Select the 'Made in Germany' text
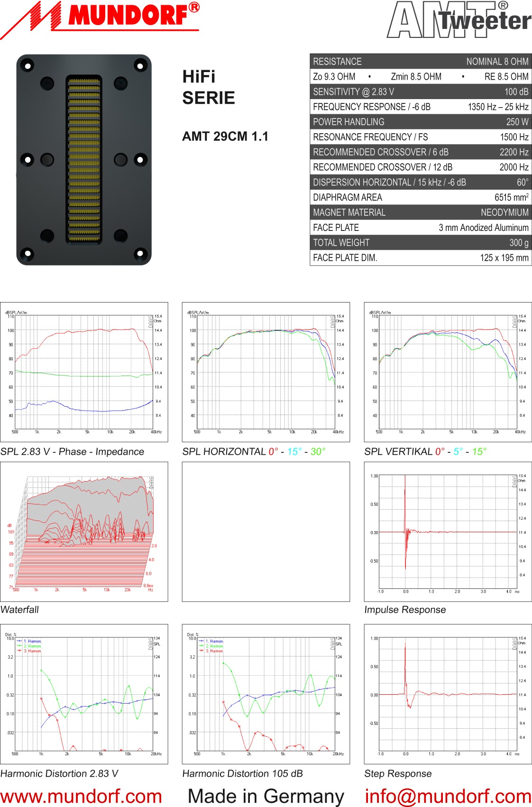The height and width of the screenshot is (807, 532). click(266, 796)
